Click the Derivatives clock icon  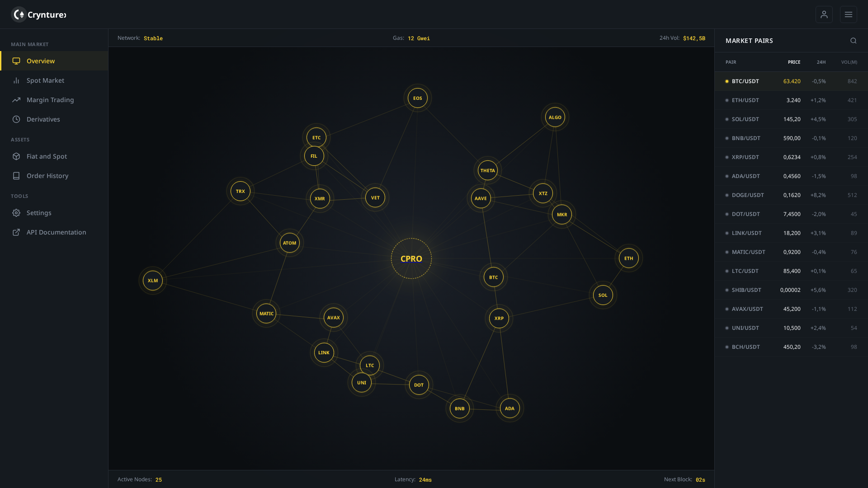[16, 119]
